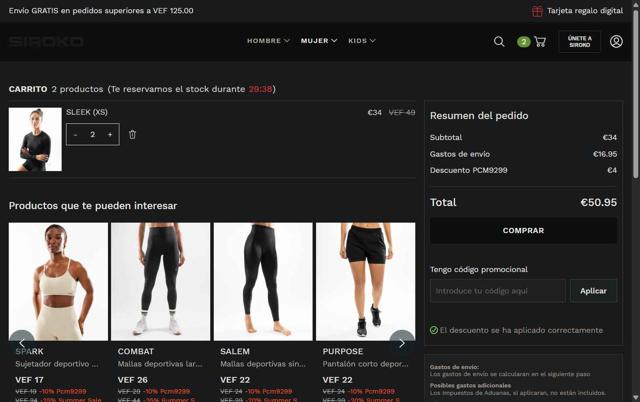Viewport: 640px width, 402px height.
Task: Click the free shipping banner text
Action: (x=101, y=11)
